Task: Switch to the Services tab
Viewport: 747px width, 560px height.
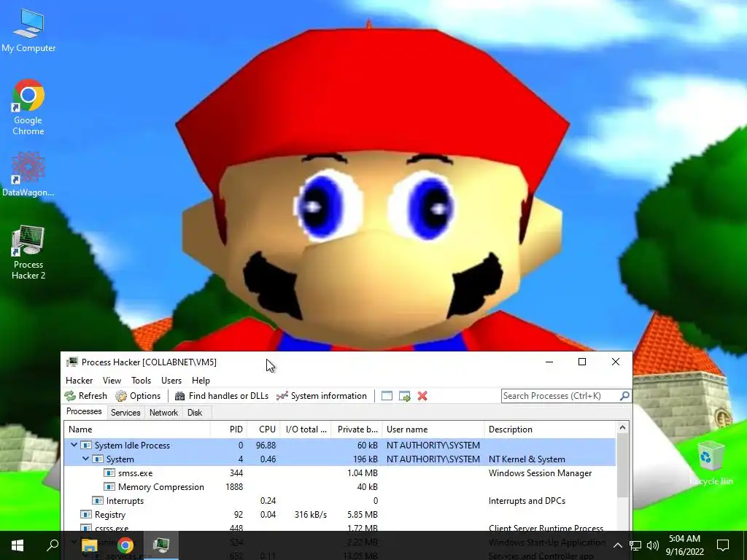Action: 125,413
